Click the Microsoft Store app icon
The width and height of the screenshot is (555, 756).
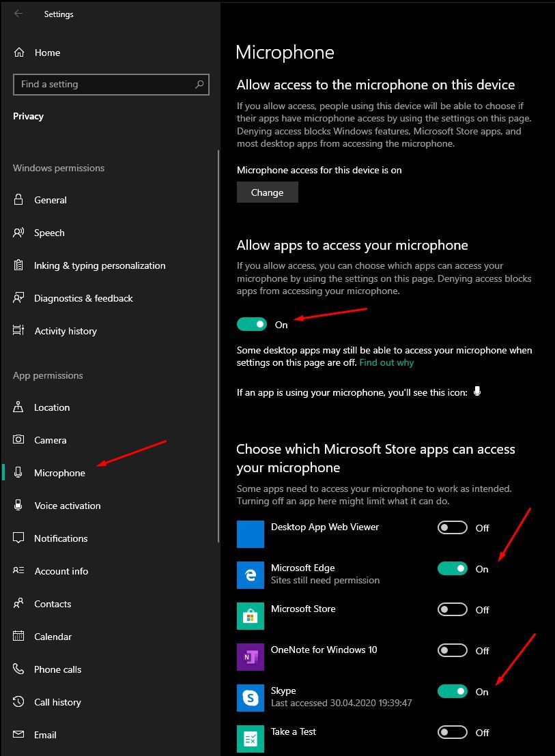pyautogui.click(x=251, y=615)
